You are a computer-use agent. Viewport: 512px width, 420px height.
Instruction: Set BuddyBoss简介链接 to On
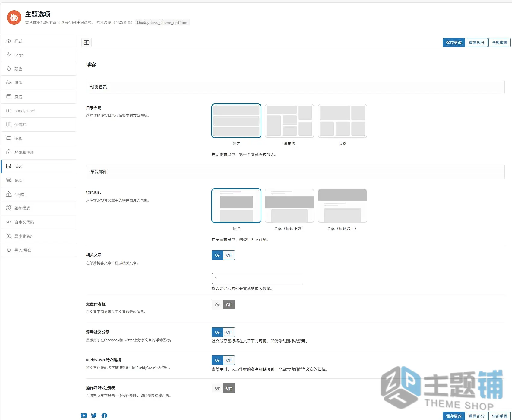click(x=217, y=360)
